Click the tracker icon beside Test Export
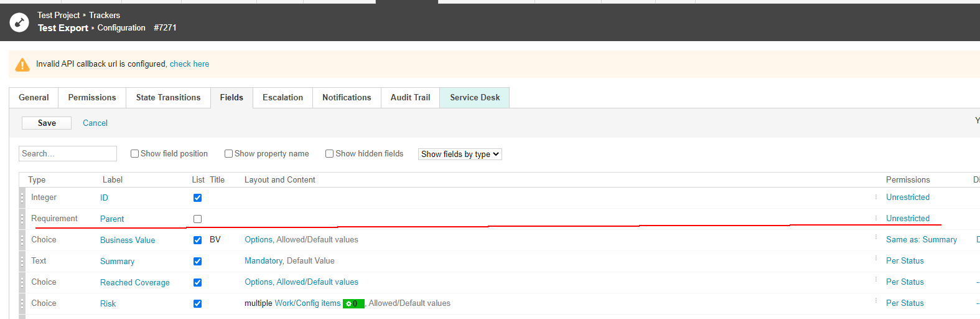The height and width of the screenshot is (319, 980). click(19, 22)
